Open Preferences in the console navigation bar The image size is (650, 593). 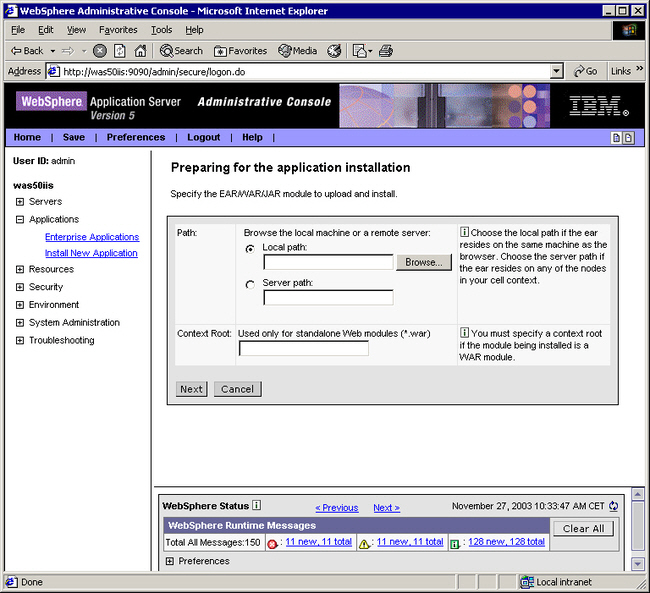[x=136, y=137]
